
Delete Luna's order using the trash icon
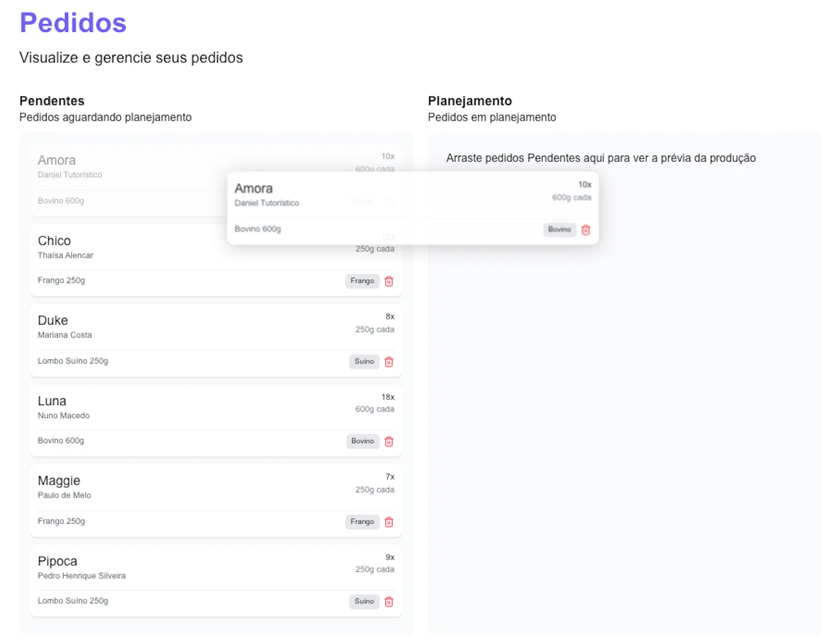(389, 441)
